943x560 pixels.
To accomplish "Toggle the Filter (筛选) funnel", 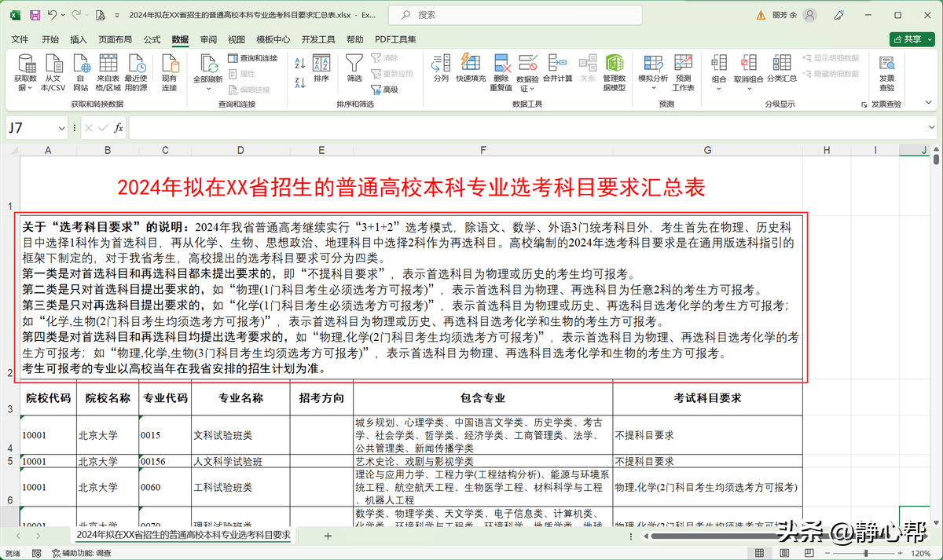I will coord(354,69).
